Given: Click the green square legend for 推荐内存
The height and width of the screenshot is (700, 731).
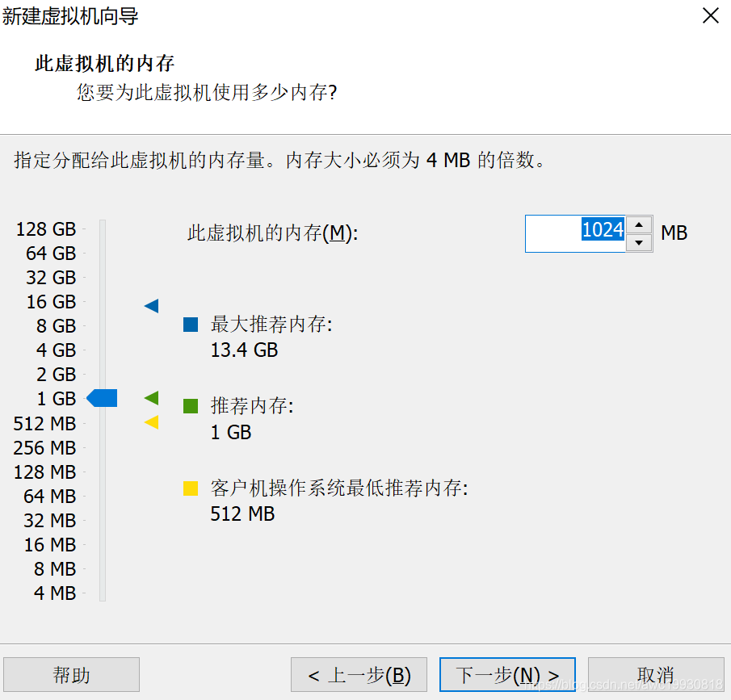Looking at the screenshot, I should [191, 406].
